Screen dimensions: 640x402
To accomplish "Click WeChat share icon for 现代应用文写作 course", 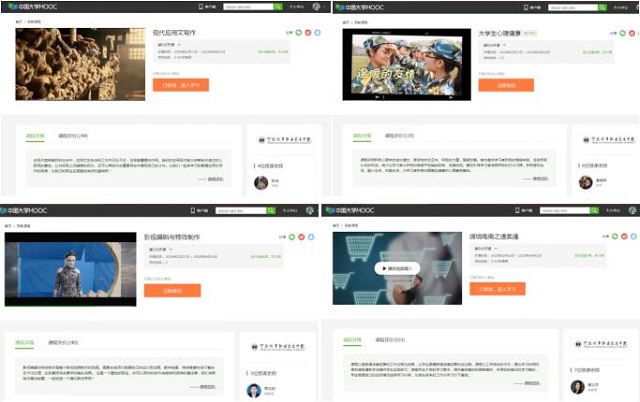I will [297, 33].
